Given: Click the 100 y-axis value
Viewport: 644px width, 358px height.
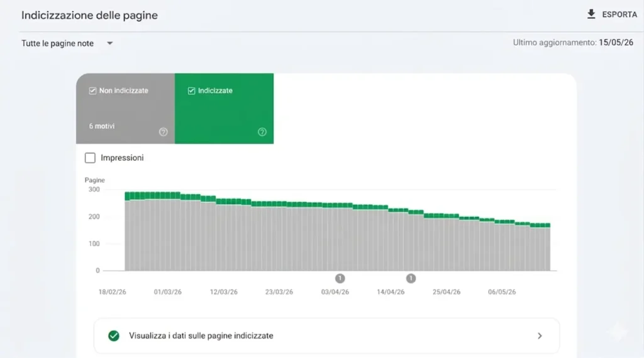Looking at the screenshot, I should tap(94, 244).
